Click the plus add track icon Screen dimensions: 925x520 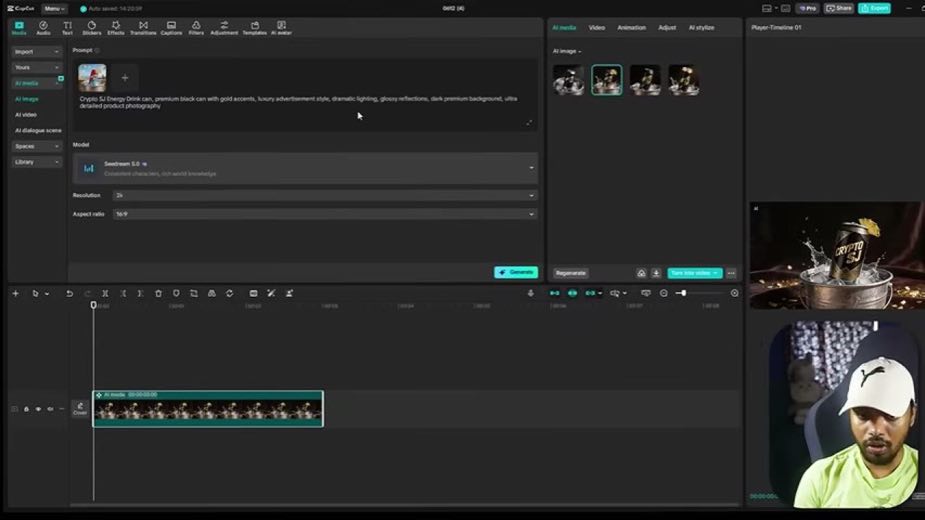[x=15, y=293]
